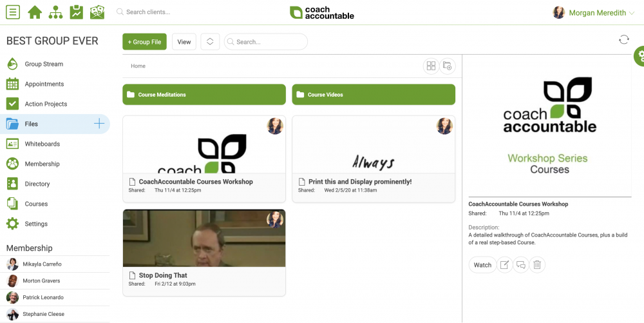This screenshot has width=644, height=323.
Task: Switch to grid view icon
Action: point(431,66)
